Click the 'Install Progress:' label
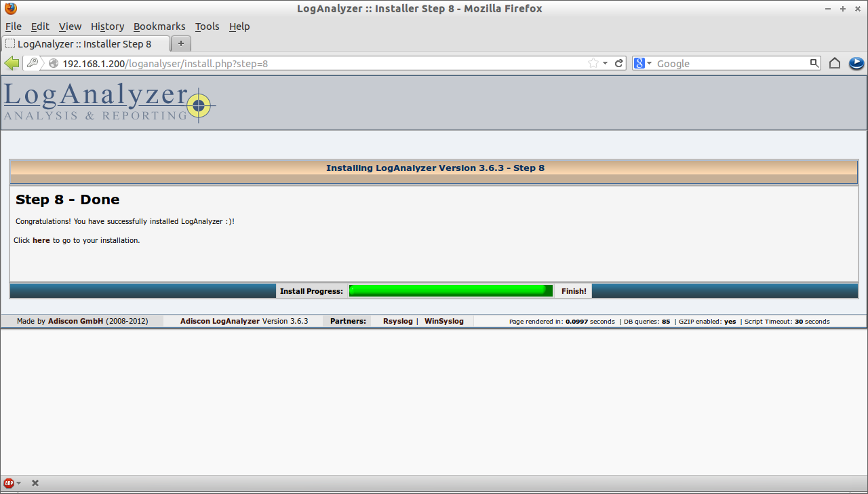The image size is (868, 494). pos(311,291)
